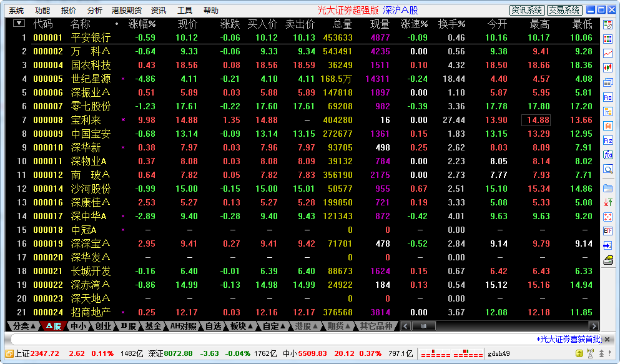
Task: Open the ETF icon in sidebar
Action: 608,231
